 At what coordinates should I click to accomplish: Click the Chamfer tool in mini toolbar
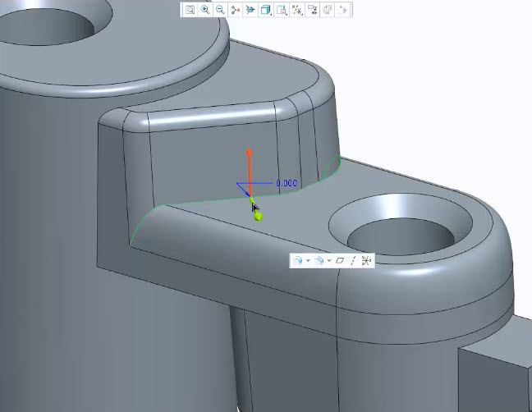pyautogui.click(x=319, y=260)
